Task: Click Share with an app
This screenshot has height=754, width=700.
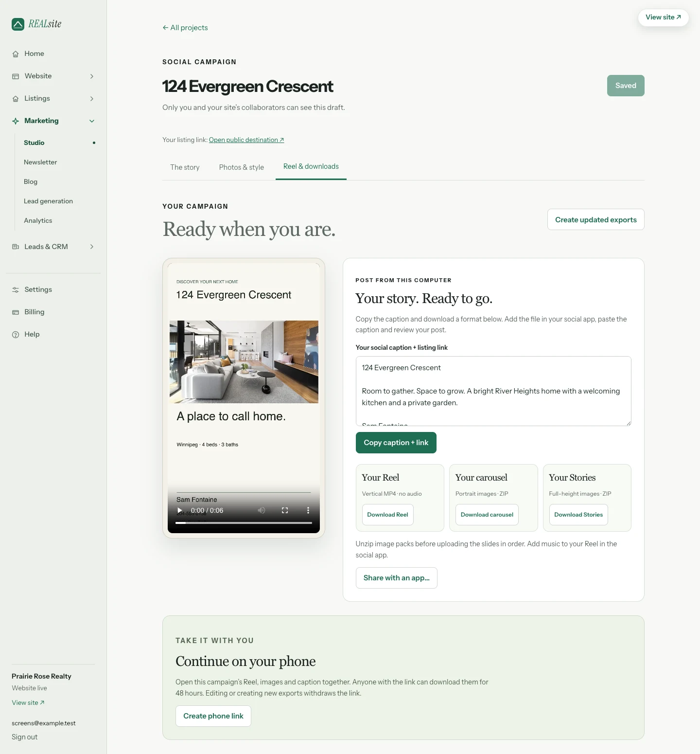Action: coord(397,578)
